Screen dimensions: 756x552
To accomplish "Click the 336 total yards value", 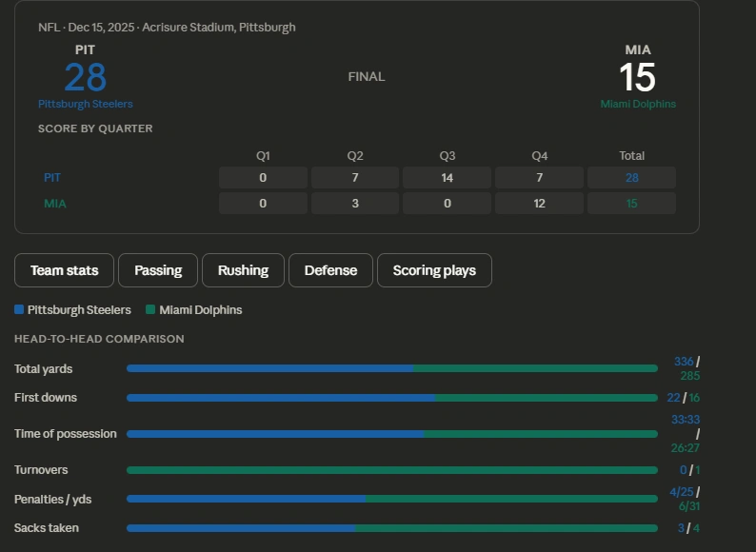I will 684,362.
